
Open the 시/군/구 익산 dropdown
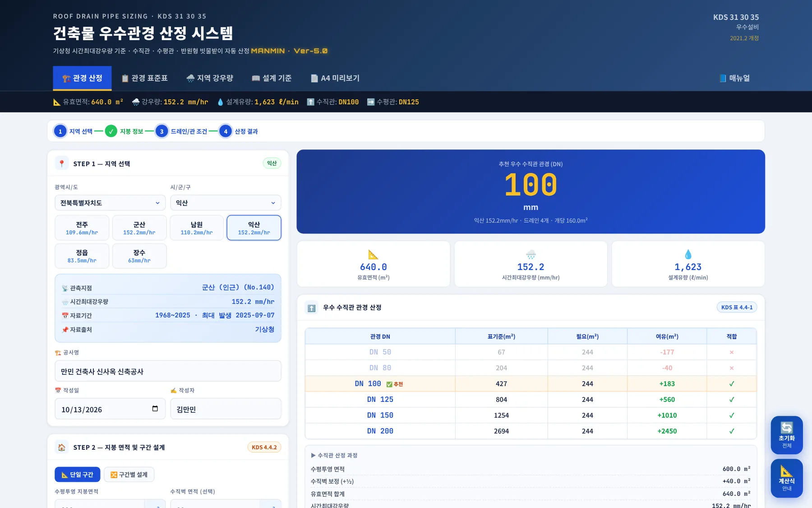pyautogui.click(x=226, y=203)
